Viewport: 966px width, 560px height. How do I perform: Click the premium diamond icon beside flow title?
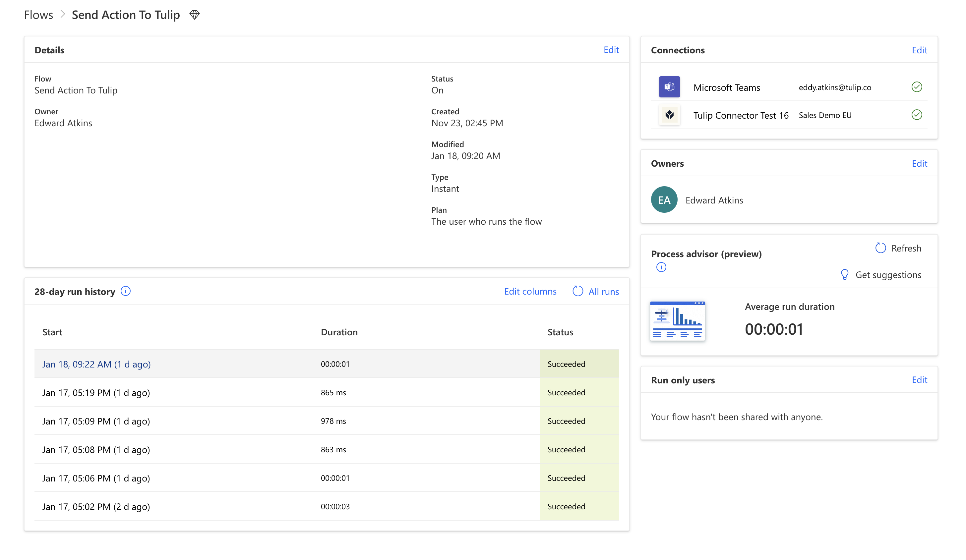[194, 15]
